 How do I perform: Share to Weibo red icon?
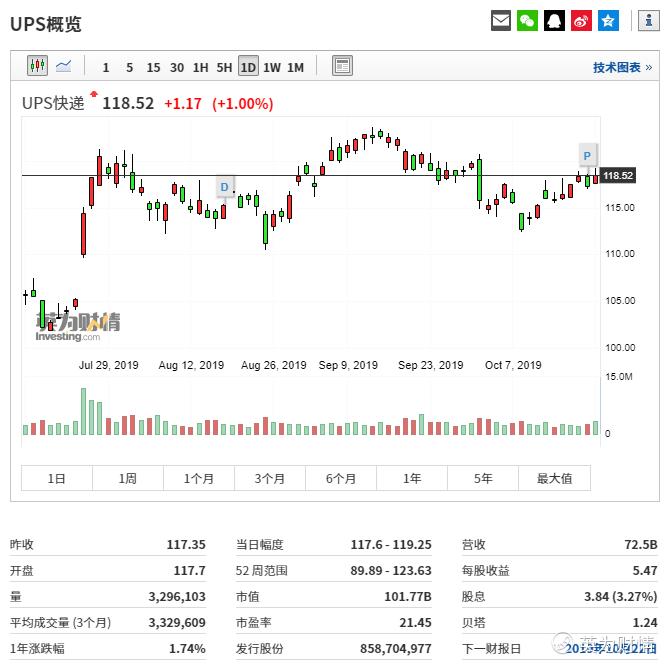[x=581, y=21]
